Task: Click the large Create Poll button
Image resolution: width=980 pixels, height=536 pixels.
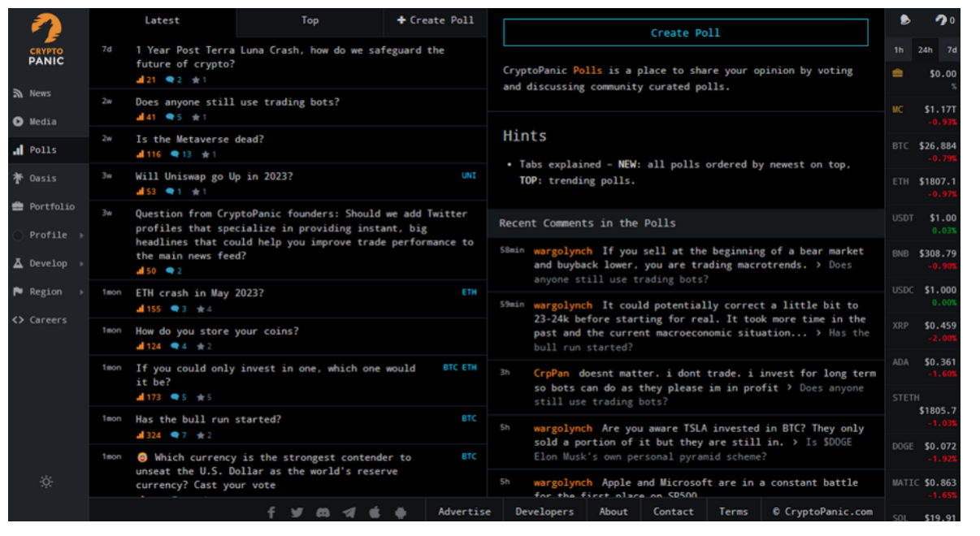Action: [x=686, y=32]
